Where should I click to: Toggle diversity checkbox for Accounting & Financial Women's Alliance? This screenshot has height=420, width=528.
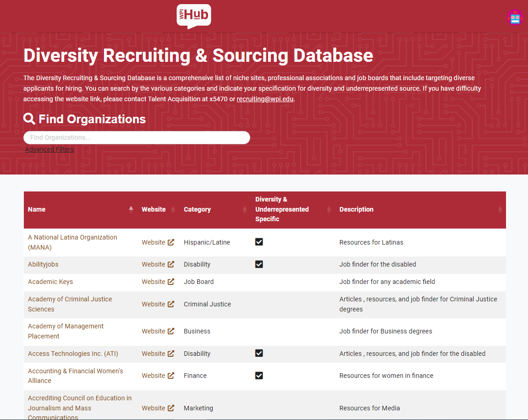[x=259, y=376]
